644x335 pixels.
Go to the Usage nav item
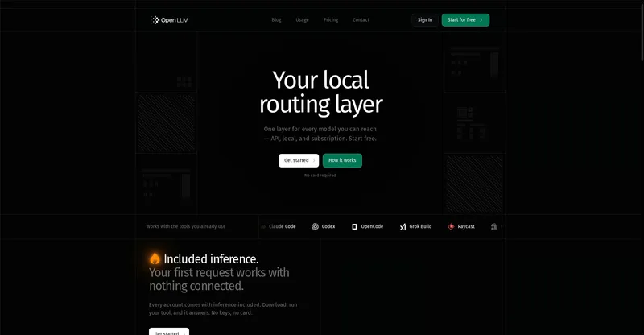[x=303, y=20]
